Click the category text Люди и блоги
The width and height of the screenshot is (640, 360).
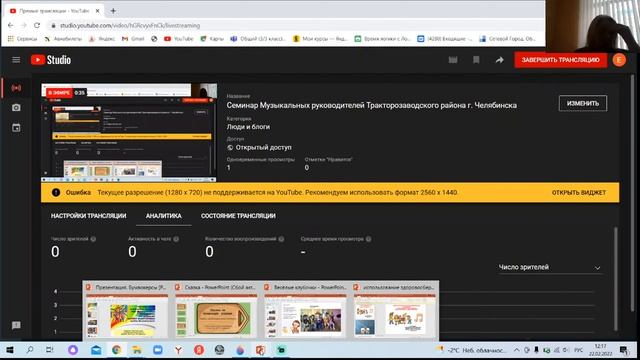pyautogui.click(x=248, y=127)
